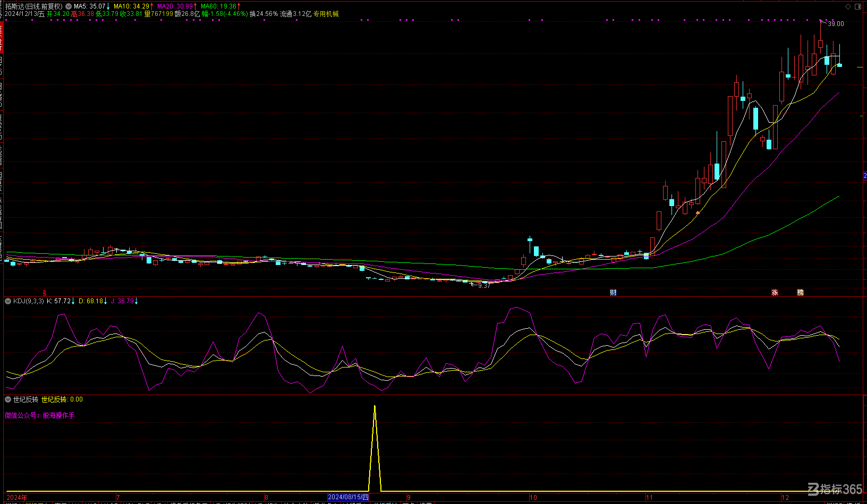The width and height of the screenshot is (867, 504).
Task: Click the 涨 marker icon
Action: coord(775,293)
